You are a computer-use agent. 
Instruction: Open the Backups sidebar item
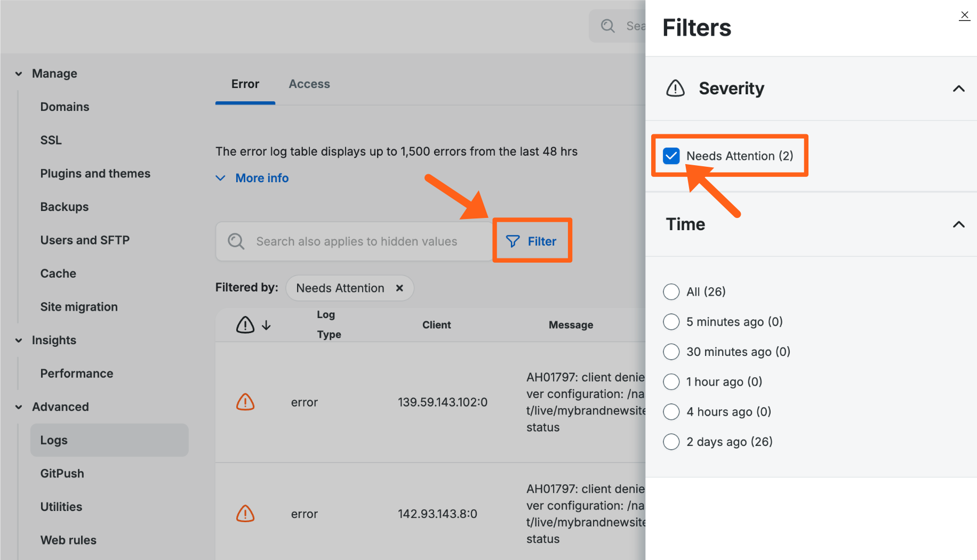click(x=65, y=207)
